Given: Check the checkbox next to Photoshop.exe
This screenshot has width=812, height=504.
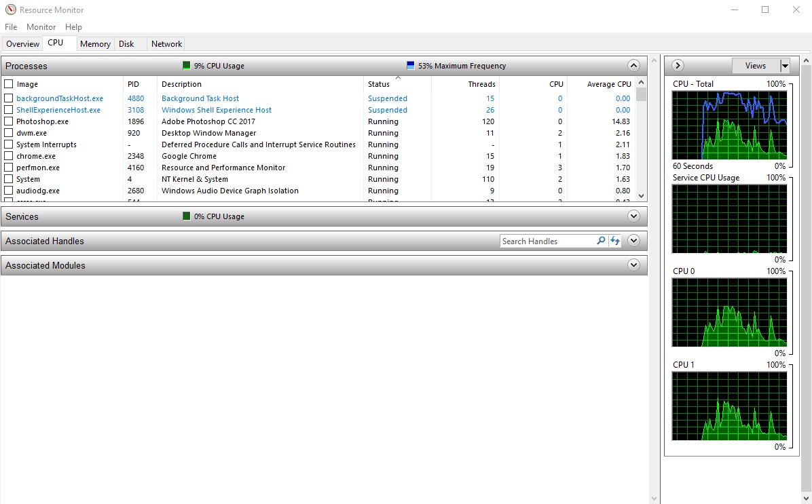Looking at the screenshot, I should [x=8, y=121].
